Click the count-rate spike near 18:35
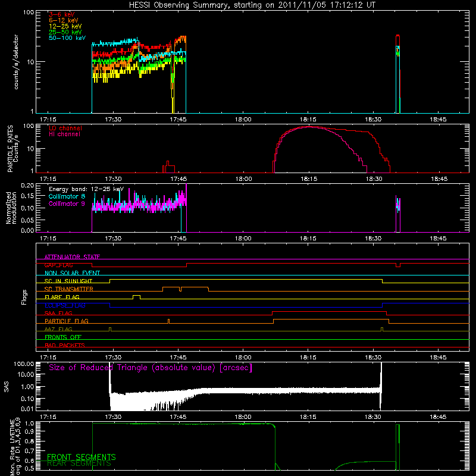476x476 pixels. (x=398, y=74)
